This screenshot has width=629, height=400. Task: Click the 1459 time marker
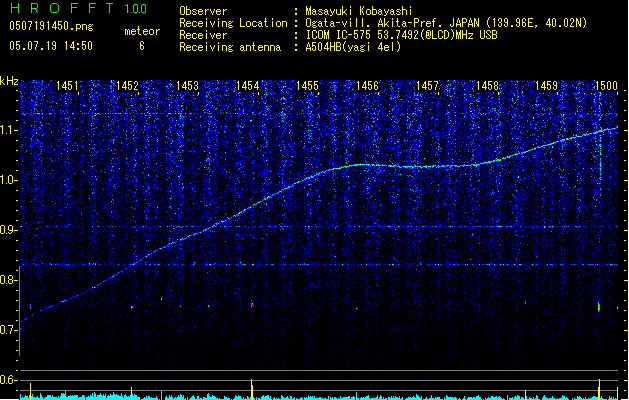click(x=547, y=87)
